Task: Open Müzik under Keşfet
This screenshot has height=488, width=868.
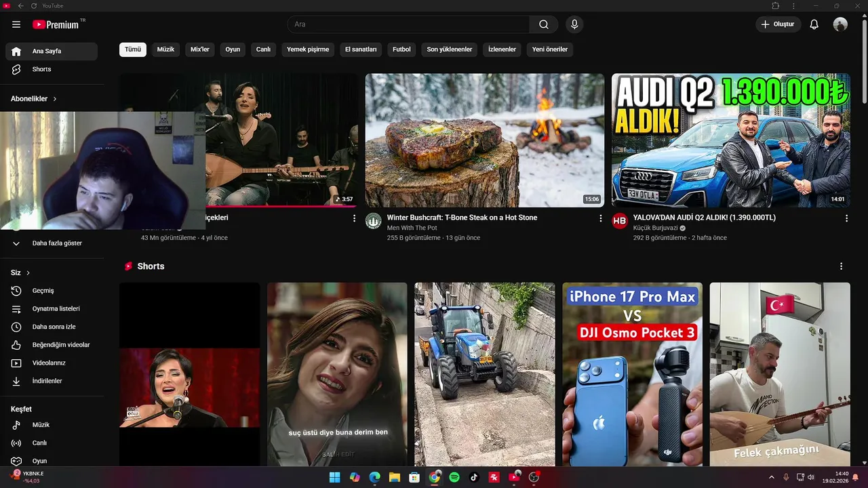Action: pyautogui.click(x=52, y=425)
